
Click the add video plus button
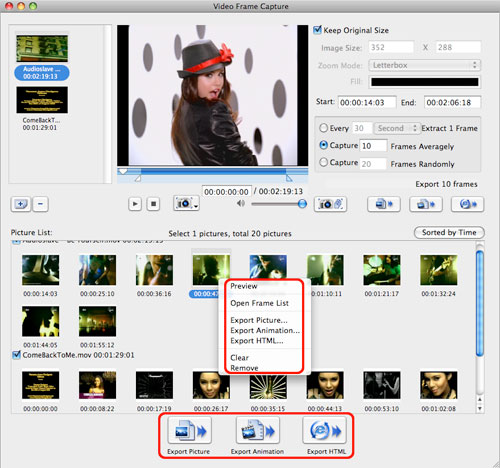point(21,204)
